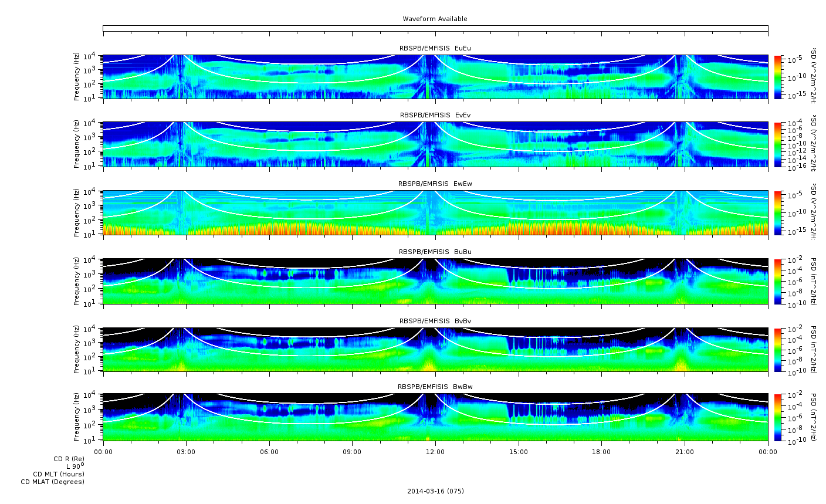Image resolution: width=826 pixels, height=504 pixels.
Task: Click the "Waveform Available" heading text
Action: click(x=435, y=19)
